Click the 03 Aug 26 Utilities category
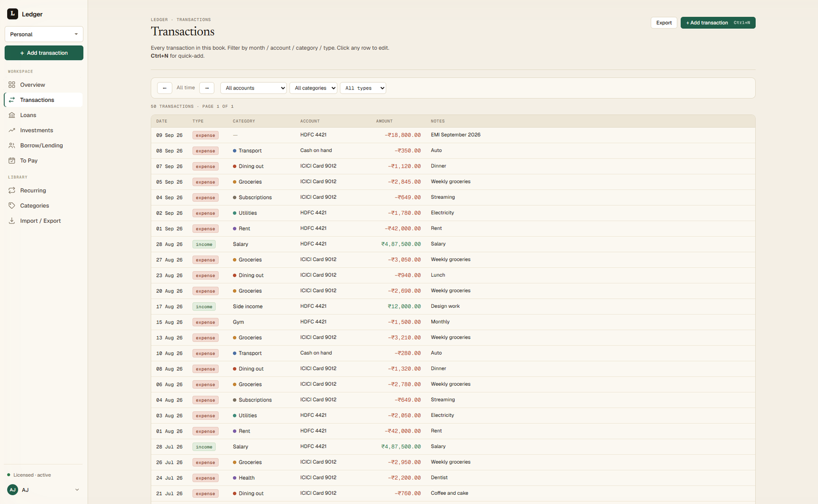The image size is (818, 504). coord(248,416)
